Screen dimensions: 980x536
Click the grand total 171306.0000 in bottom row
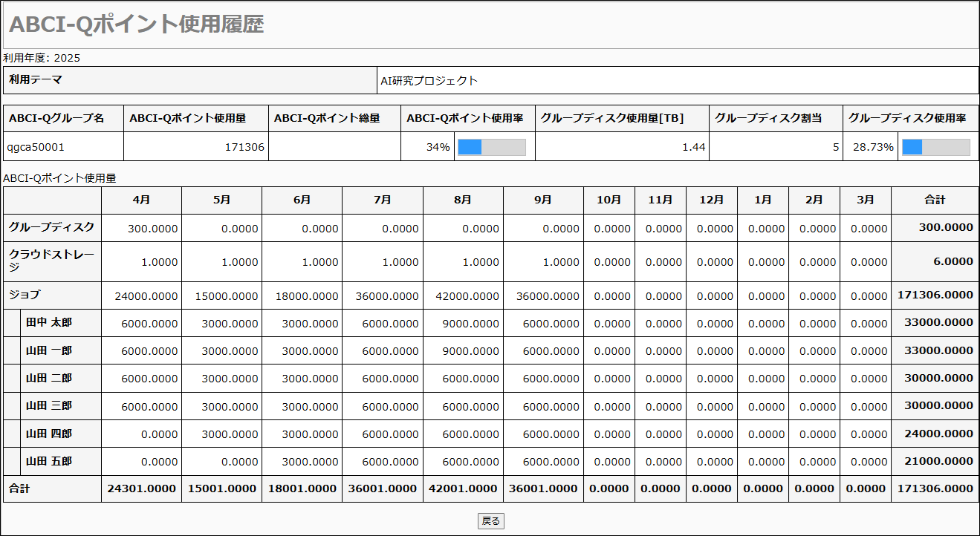935,488
